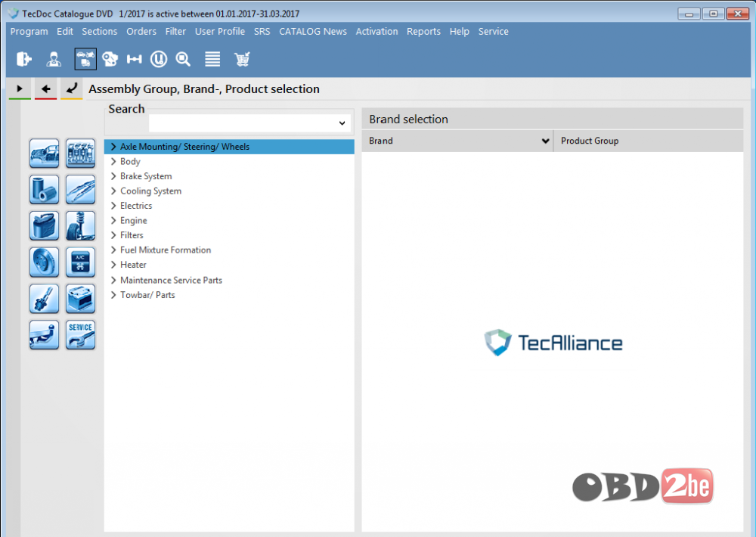Image resolution: width=756 pixels, height=537 pixels.
Task: Open the Search dropdown arrow
Action: (x=342, y=123)
